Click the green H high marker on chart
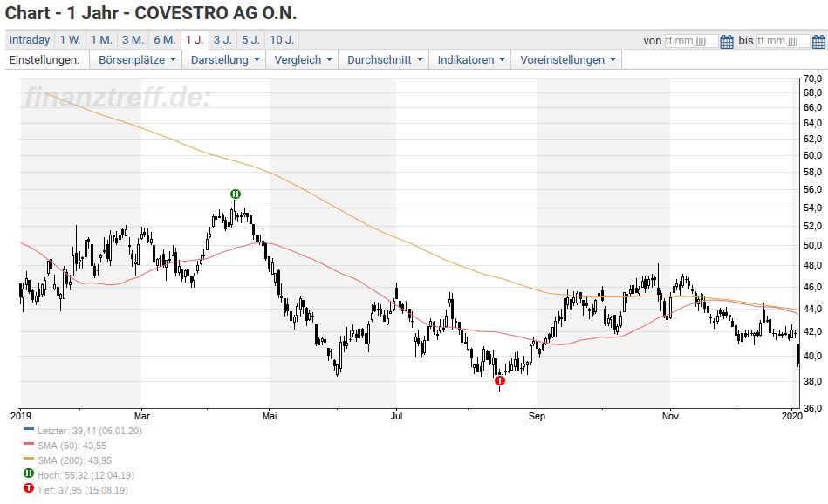Viewport: 828px width, 504px height. (236, 194)
